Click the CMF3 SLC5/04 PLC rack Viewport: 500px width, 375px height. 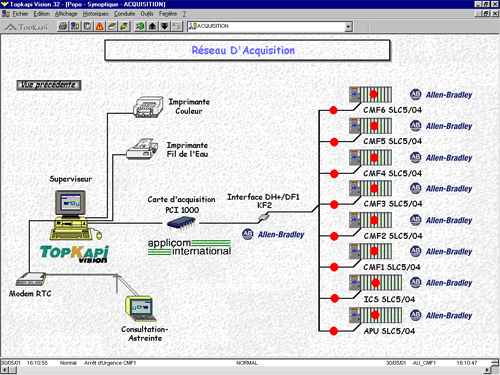[370, 188]
